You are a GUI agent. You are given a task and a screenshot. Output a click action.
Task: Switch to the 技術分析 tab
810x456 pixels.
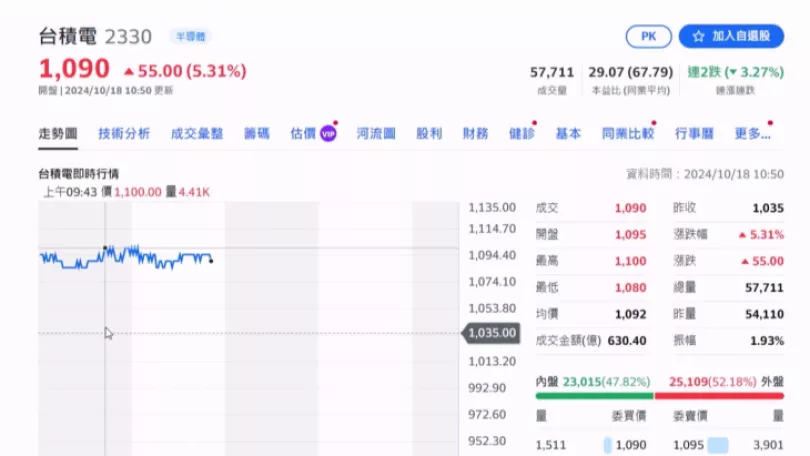pos(124,134)
